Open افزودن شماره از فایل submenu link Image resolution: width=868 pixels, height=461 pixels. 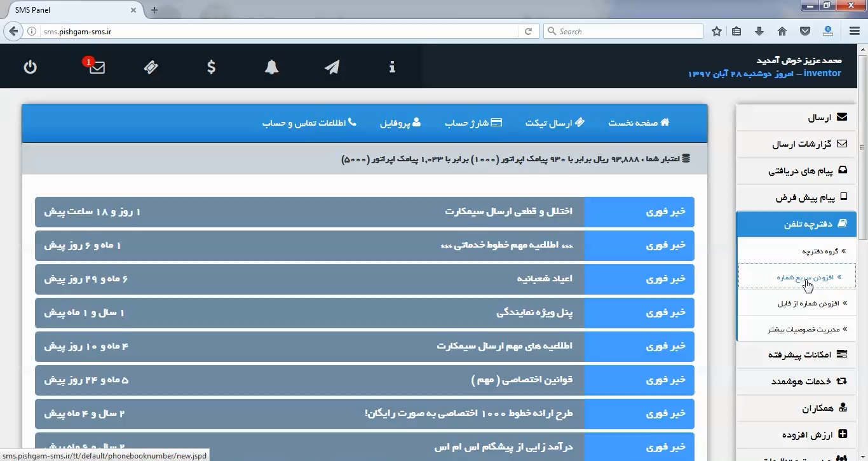797,303
